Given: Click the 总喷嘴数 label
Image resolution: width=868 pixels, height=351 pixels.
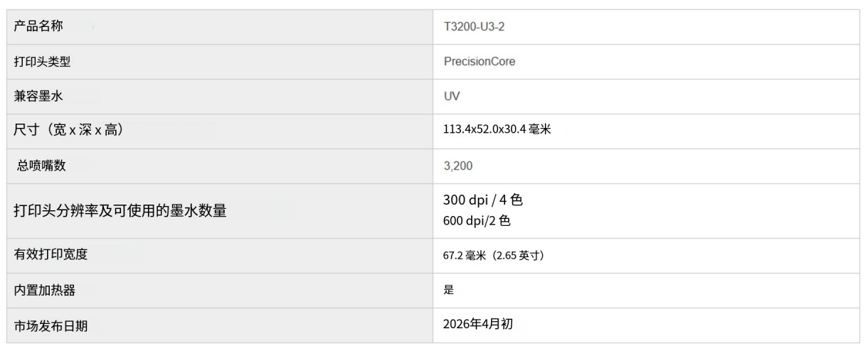Looking at the screenshot, I should (41, 166).
